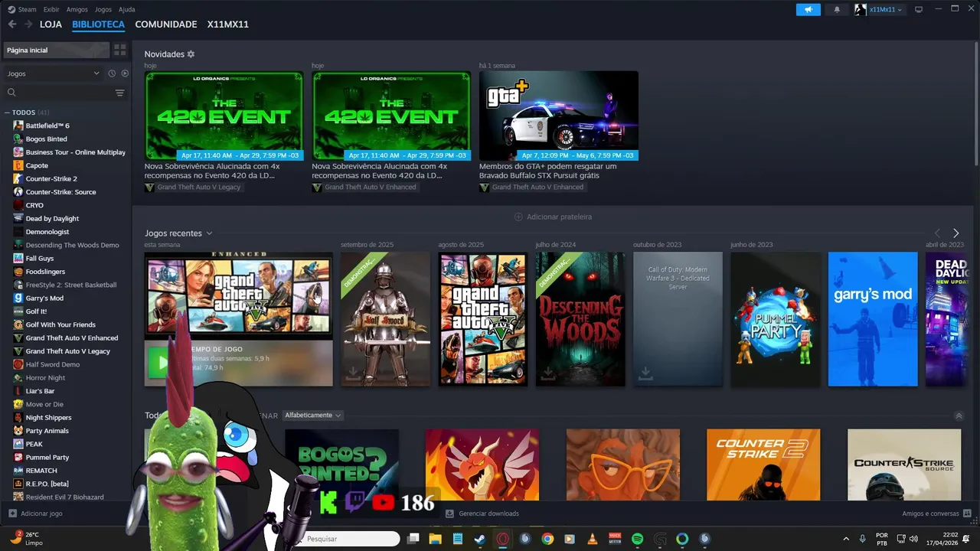Open Google Chrome from the taskbar
980x551 pixels.
pos(547,539)
